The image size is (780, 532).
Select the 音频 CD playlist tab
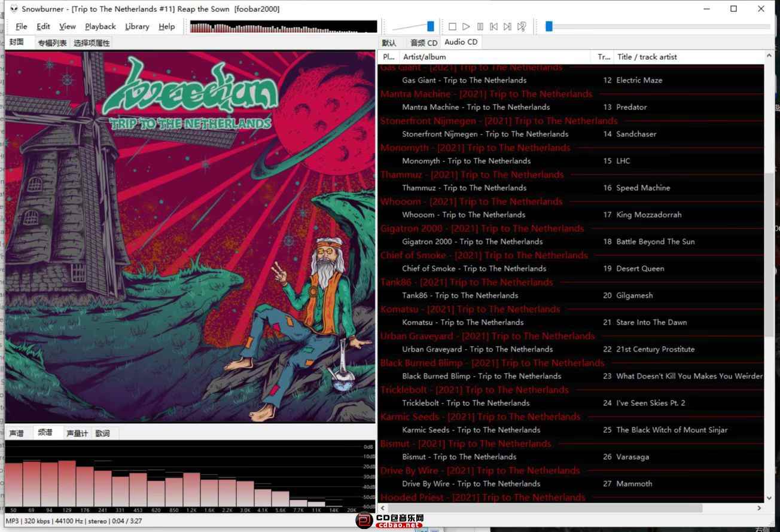coord(423,42)
